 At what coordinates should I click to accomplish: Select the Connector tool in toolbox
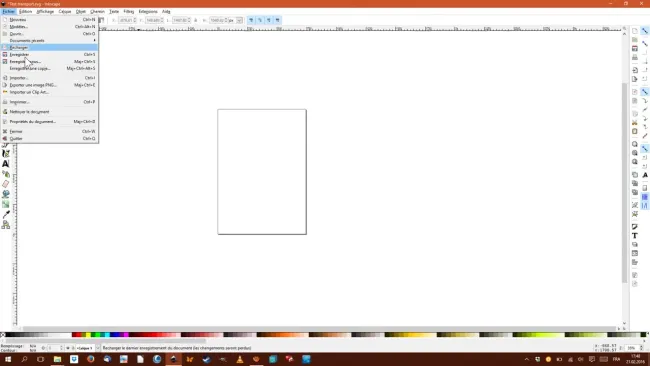6,225
